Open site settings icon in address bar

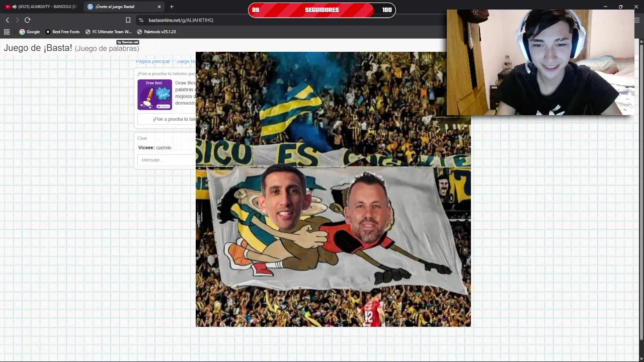tap(141, 20)
